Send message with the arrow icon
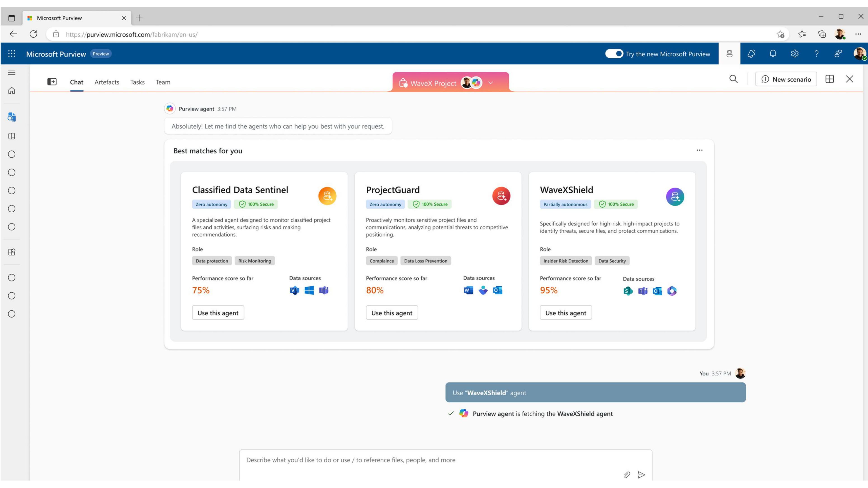868x488 pixels. 642,475
